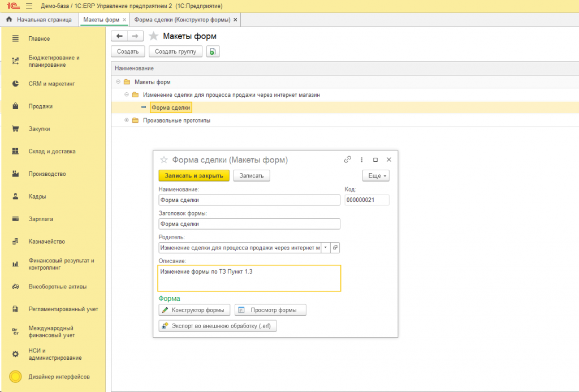579x392 pixels.
Task: Open Конструктор формы button
Action: point(195,310)
